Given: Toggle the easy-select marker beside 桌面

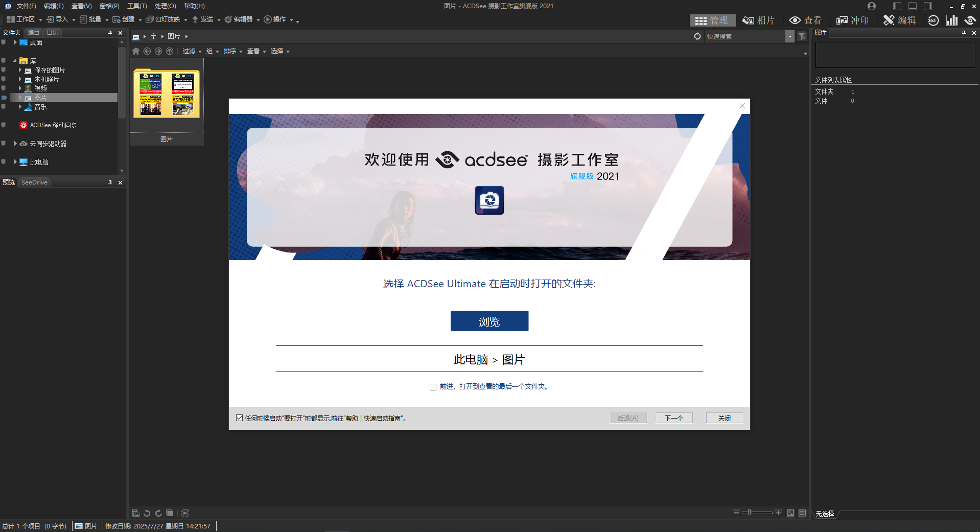Looking at the screenshot, I should click(4, 42).
